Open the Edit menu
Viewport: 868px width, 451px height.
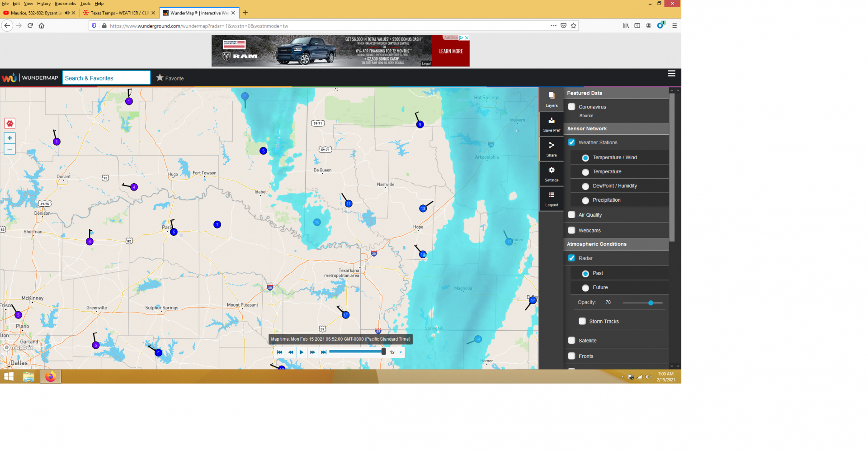coord(16,3)
